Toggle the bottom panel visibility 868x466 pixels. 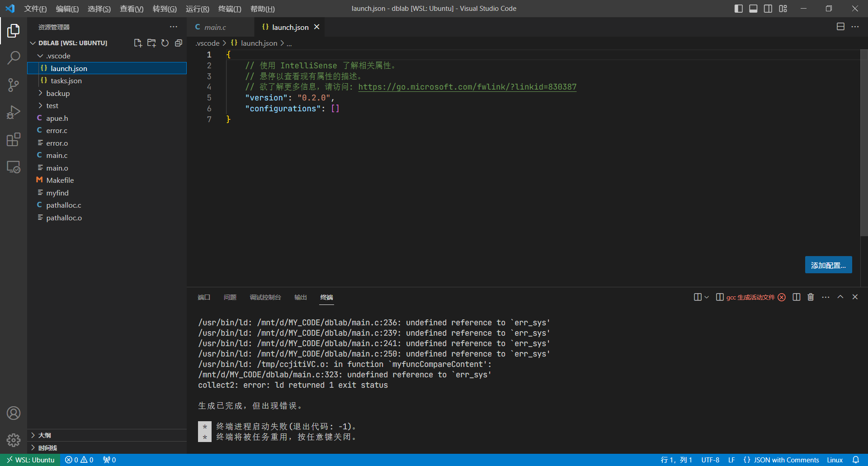pyautogui.click(x=753, y=9)
